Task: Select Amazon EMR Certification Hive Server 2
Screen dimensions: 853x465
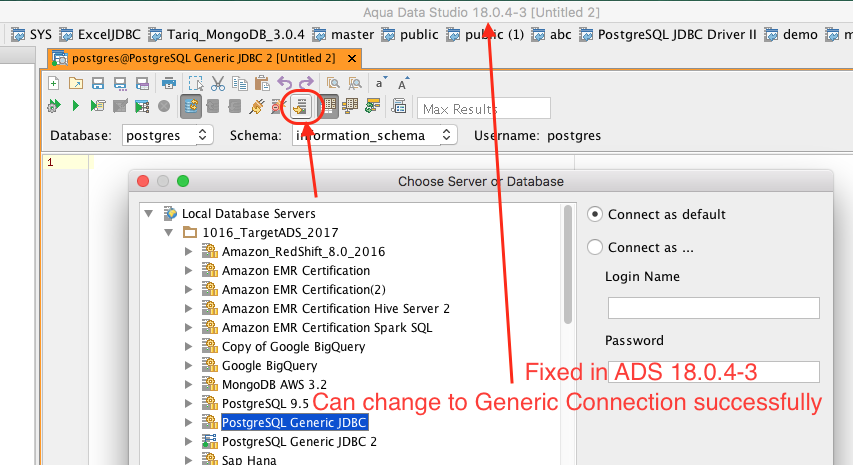Action: pos(336,309)
